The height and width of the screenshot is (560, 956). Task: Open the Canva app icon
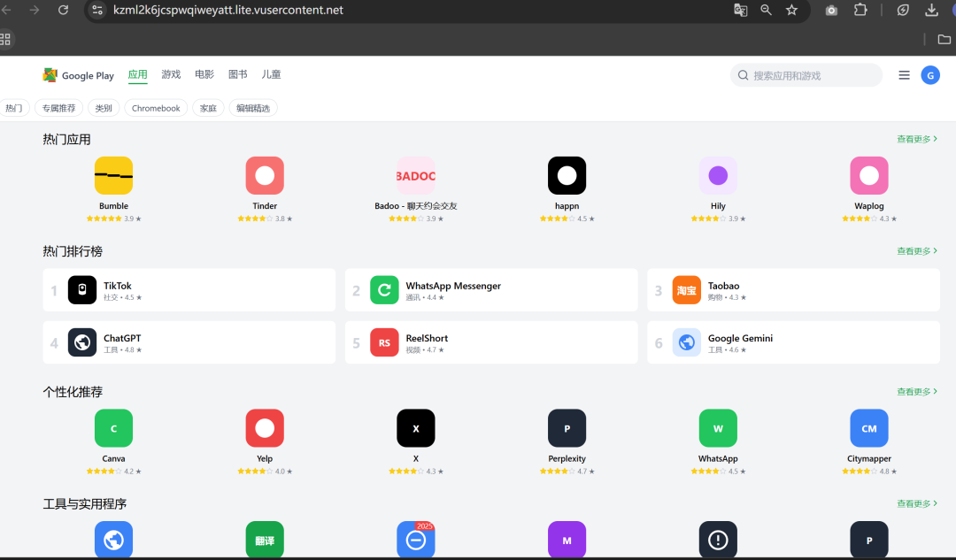click(113, 428)
